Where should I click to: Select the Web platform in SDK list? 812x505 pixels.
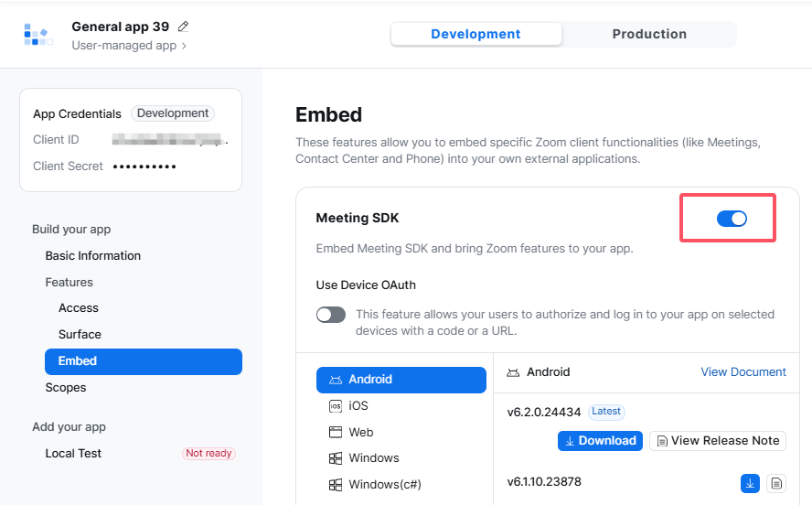point(360,432)
